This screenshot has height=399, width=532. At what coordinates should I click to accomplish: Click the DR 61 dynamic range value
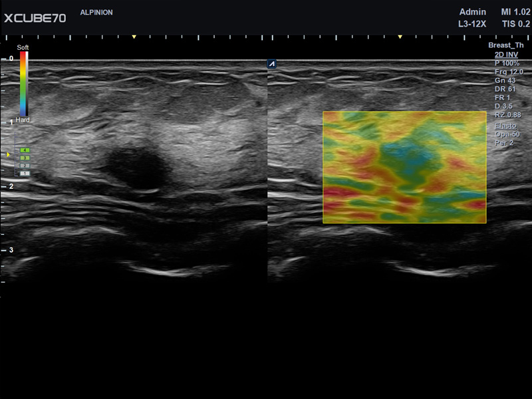(503, 88)
